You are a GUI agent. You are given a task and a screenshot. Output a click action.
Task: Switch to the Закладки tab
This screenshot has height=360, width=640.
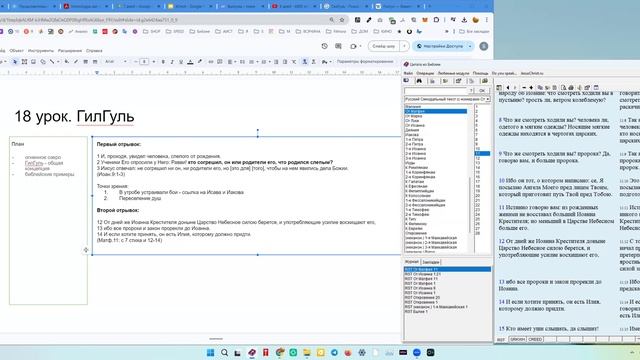tap(431, 262)
